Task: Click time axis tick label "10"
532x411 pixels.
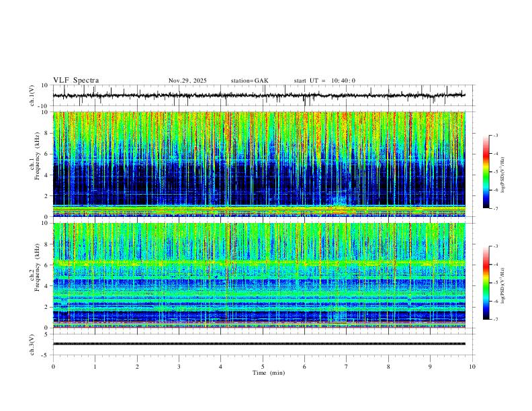Action: [472, 367]
